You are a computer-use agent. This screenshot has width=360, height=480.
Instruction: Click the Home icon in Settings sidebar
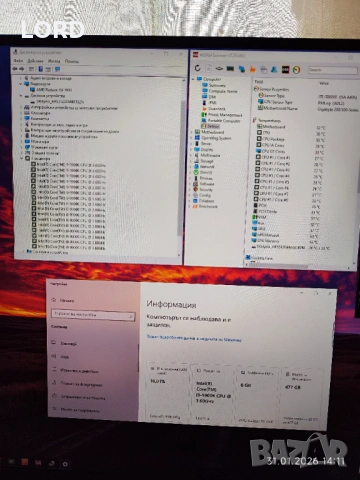click(x=54, y=300)
